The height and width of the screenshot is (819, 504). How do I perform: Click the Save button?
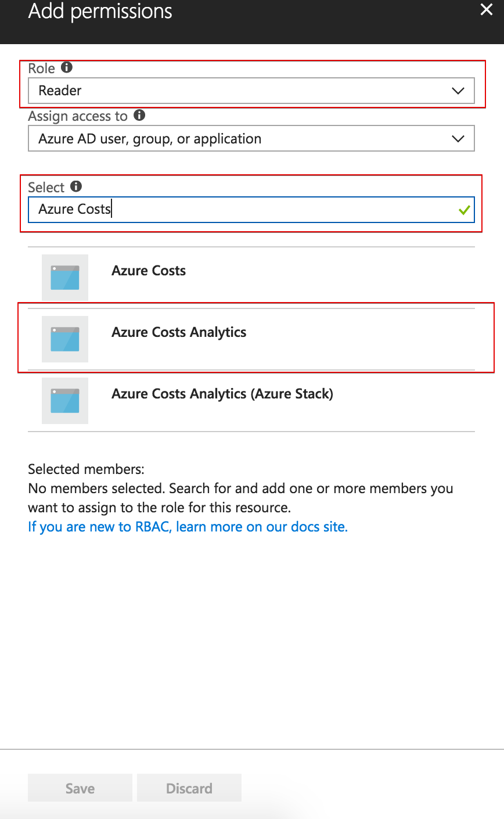coord(80,788)
